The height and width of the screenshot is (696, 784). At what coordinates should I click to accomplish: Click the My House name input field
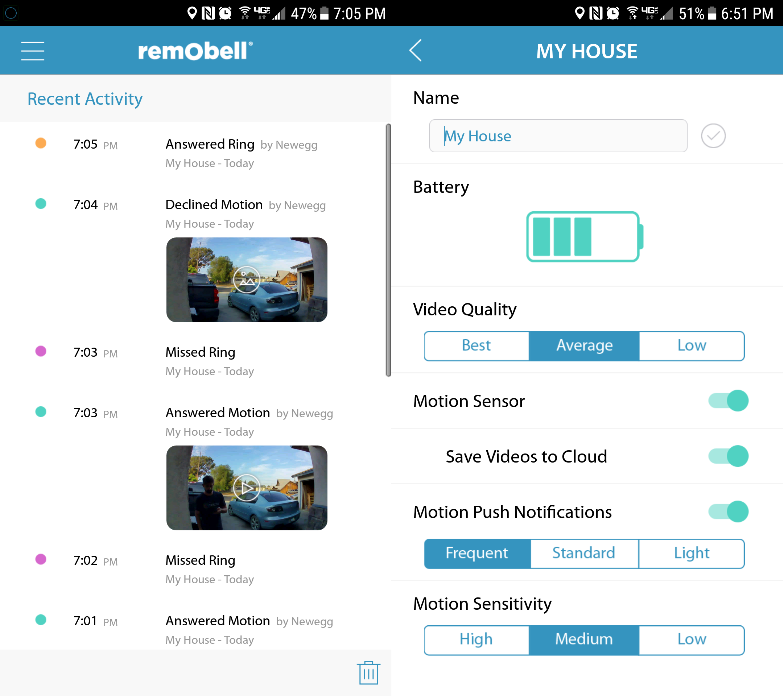558,136
